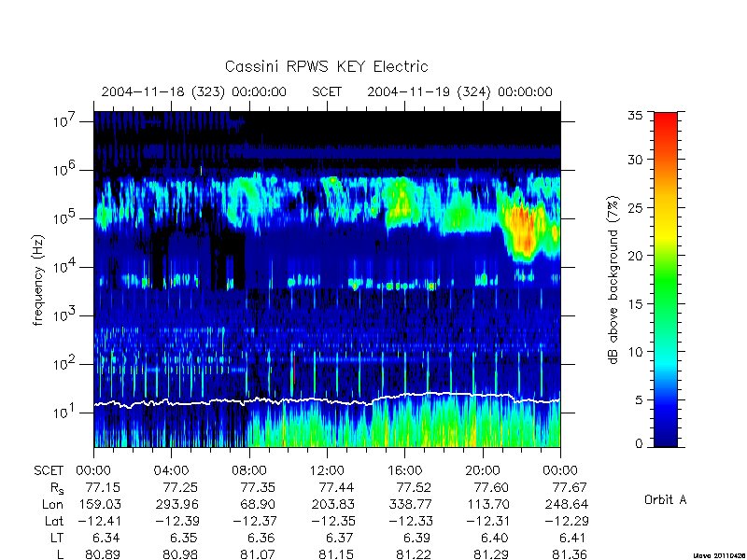
Task: Click the plot title Cassini RPWS KEY Electric
Action: coord(326,66)
